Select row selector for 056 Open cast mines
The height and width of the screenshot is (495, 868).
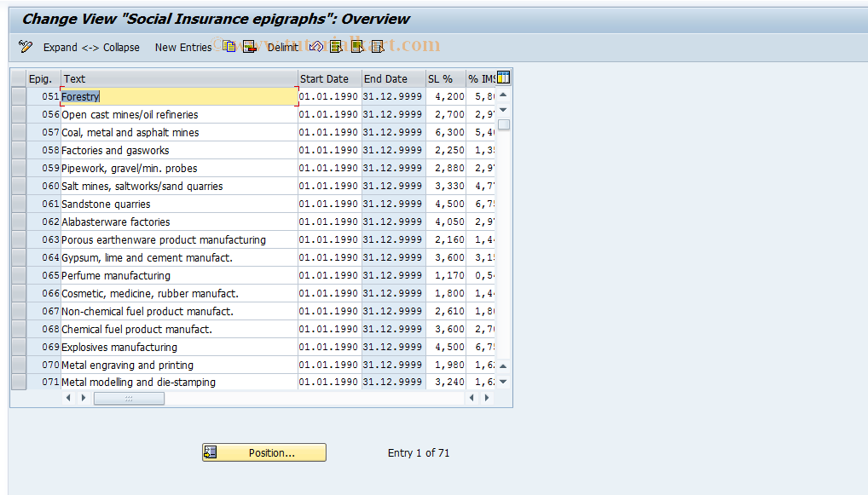(x=19, y=114)
